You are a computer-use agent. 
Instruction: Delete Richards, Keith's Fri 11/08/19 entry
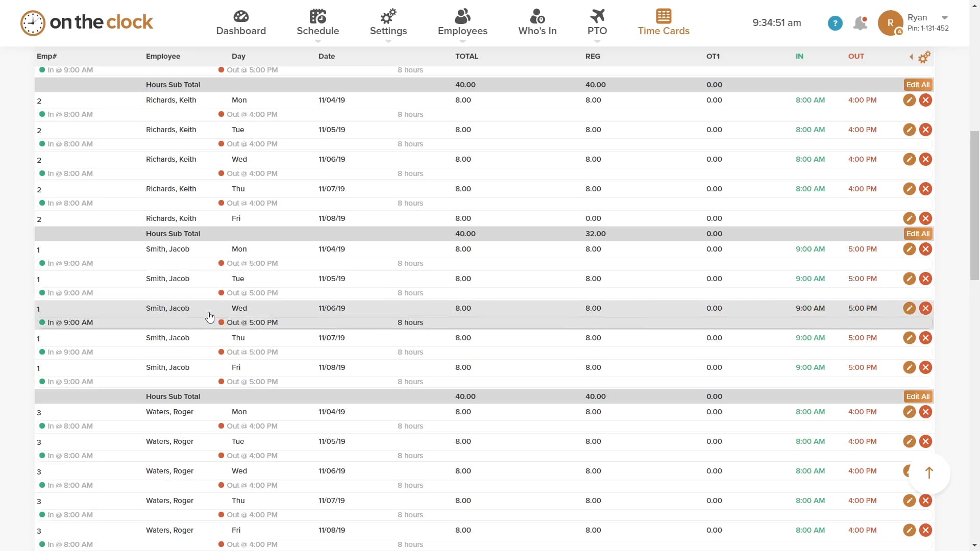(x=925, y=218)
